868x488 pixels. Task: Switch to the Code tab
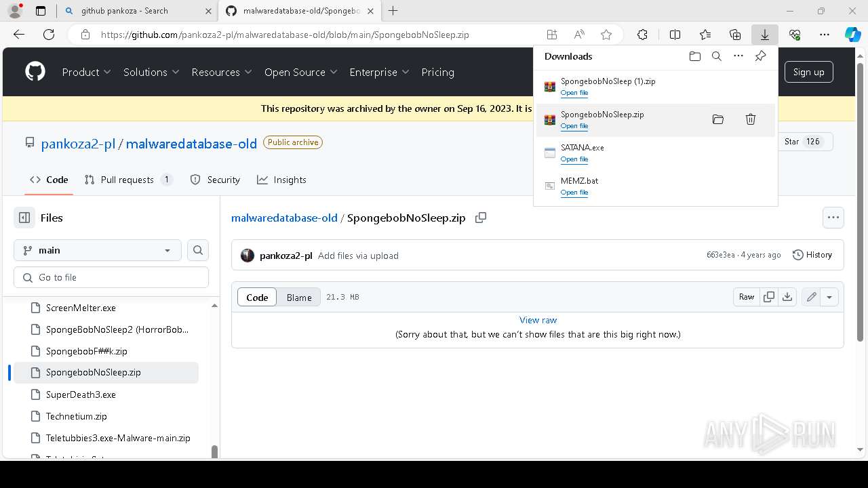tap(49, 180)
